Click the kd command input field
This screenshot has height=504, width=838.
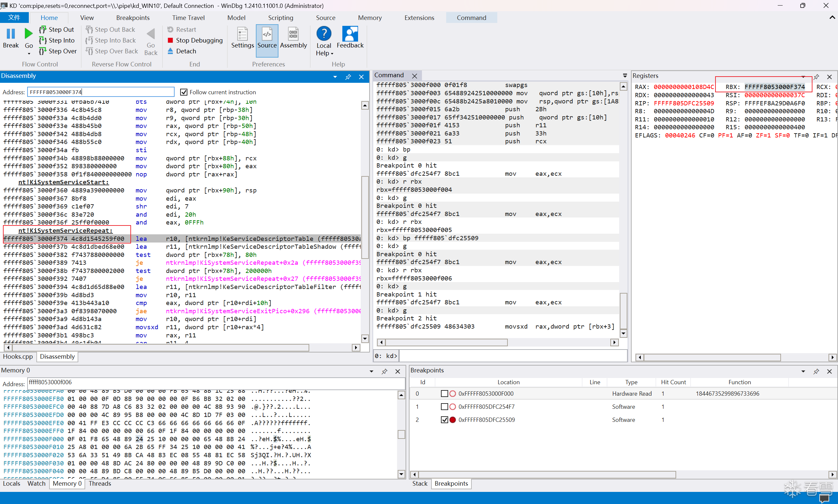tap(512, 356)
